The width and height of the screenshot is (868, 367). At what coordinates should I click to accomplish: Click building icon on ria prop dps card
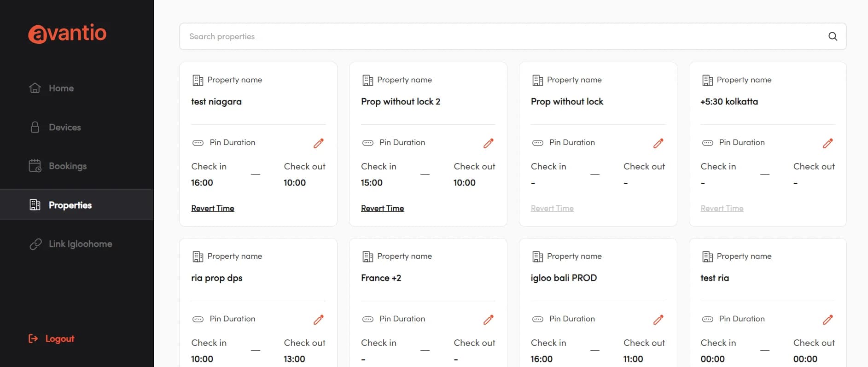pyautogui.click(x=198, y=256)
